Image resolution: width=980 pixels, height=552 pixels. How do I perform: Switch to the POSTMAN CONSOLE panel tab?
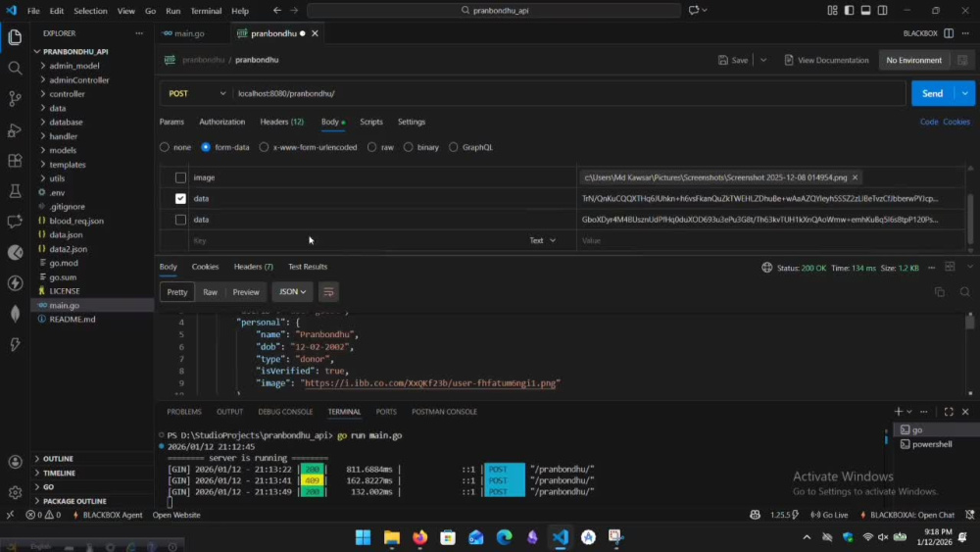444,412
